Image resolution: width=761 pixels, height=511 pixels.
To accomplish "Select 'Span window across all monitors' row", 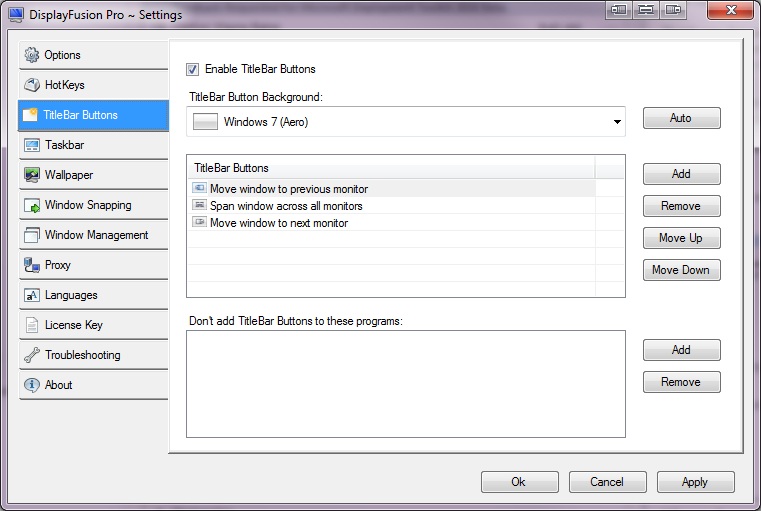I will pyautogui.click(x=286, y=206).
